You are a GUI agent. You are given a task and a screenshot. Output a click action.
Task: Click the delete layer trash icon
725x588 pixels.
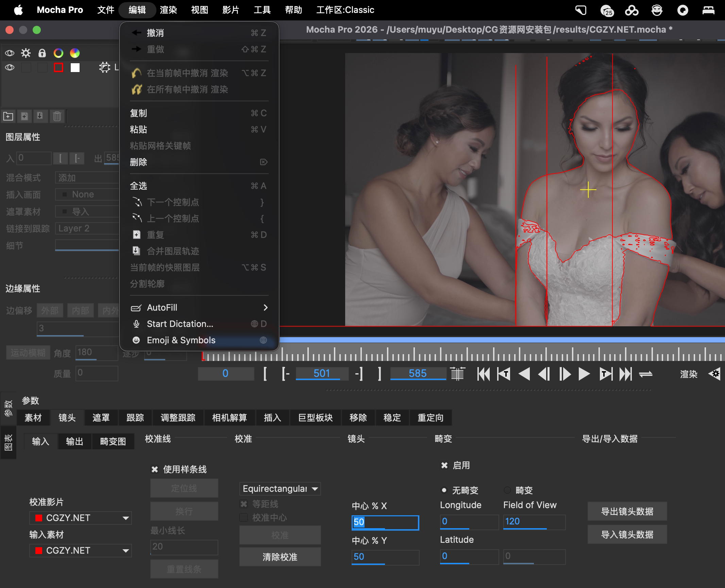click(57, 116)
